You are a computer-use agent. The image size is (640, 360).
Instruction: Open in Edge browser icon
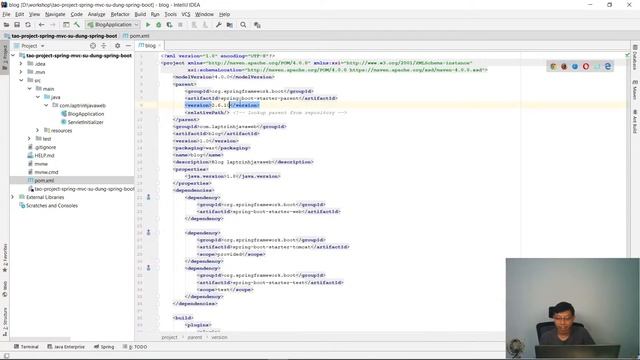click(608, 66)
